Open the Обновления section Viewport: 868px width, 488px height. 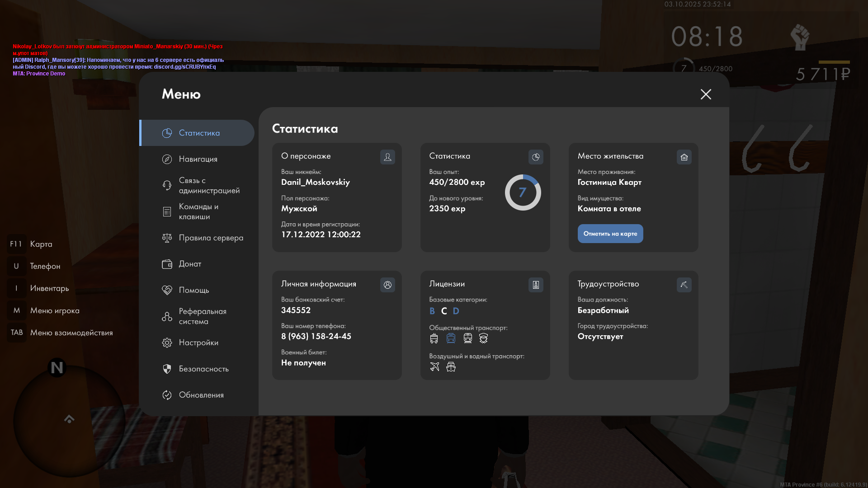click(x=201, y=395)
